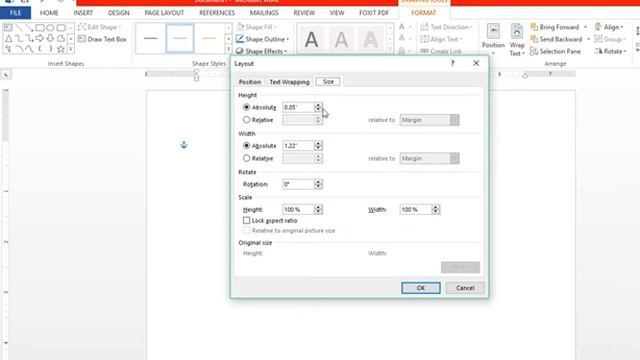Expand the Send Backward arrow options

click(x=589, y=39)
